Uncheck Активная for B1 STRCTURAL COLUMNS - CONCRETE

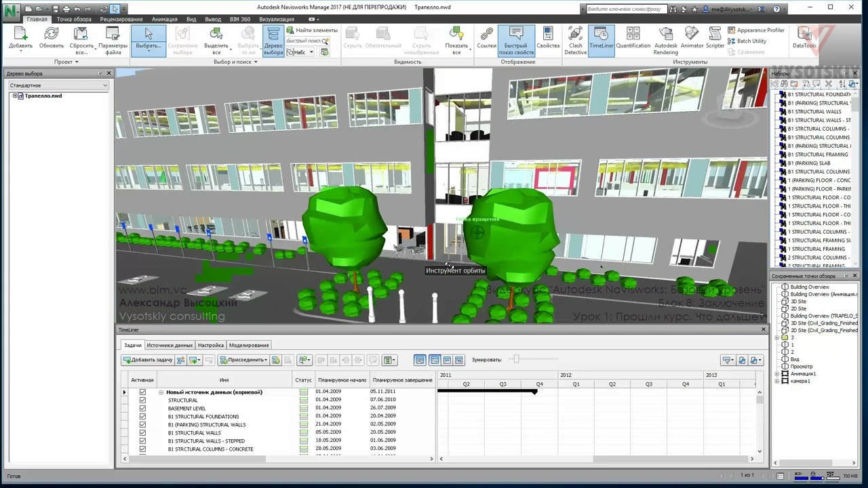pyautogui.click(x=142, y=449)
